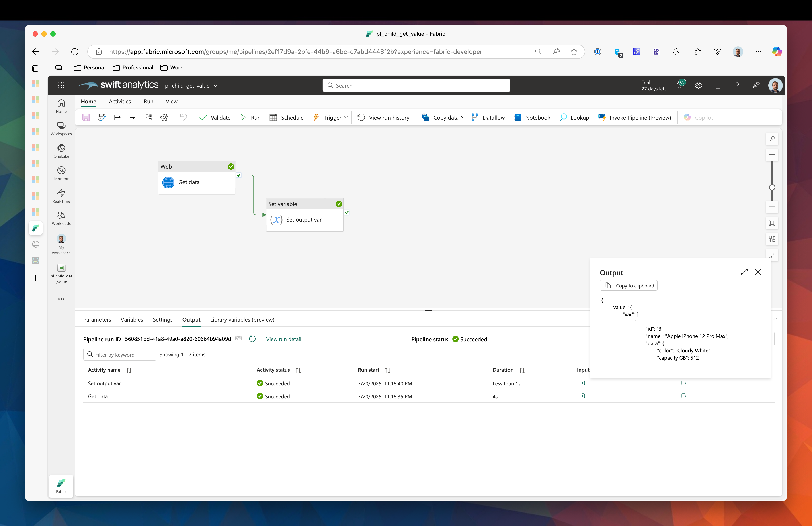This screenshot has width=812, height=526.
Task: Click the download icon in header
Action: point(718,85)
